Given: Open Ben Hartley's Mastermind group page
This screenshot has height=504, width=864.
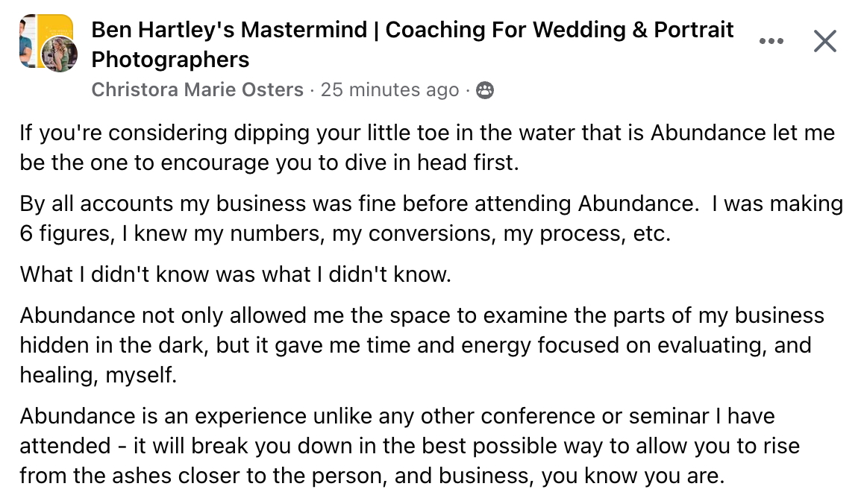Looking at the screenshot, I should (x=412, y=31).
